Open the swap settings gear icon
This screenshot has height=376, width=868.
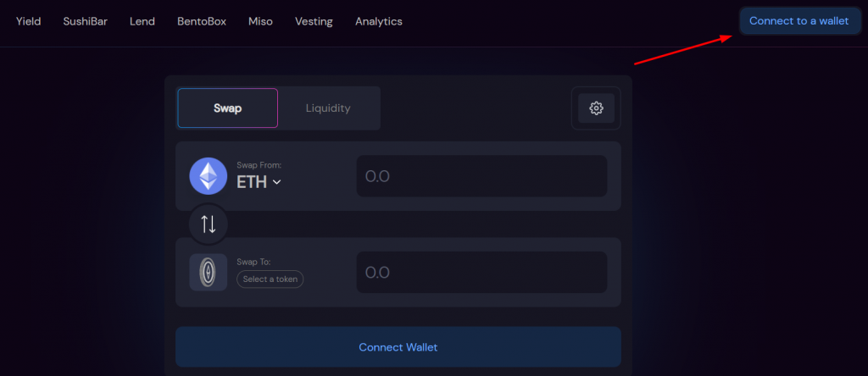(x=596, y=108)
